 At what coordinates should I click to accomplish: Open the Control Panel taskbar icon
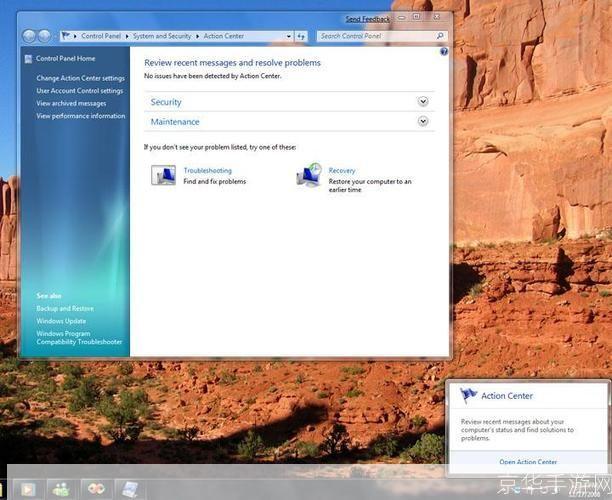click(x=130, y=489)
